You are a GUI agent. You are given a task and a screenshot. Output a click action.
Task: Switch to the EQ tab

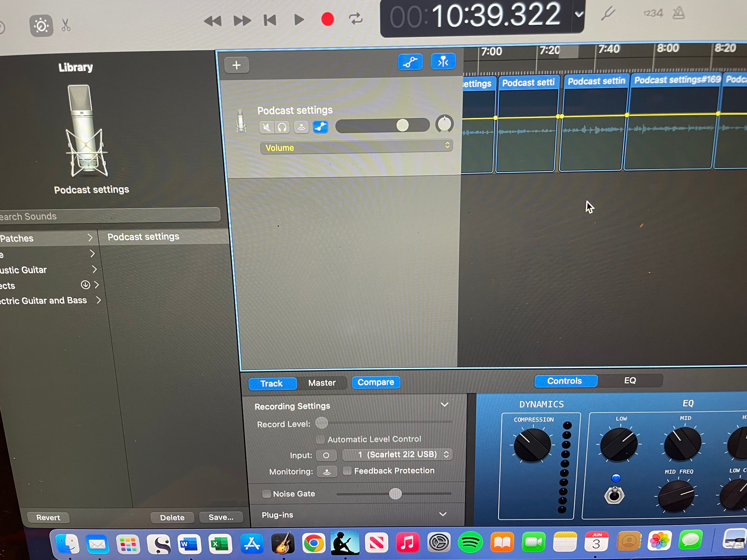(x=630, y=380)
